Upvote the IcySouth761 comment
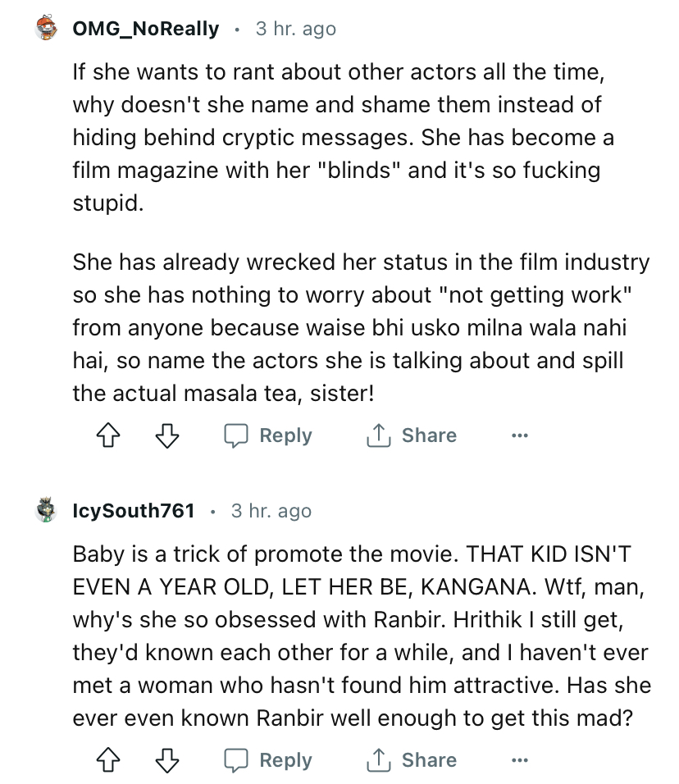Viewport: 679px width, 784px height. [107, 760]
